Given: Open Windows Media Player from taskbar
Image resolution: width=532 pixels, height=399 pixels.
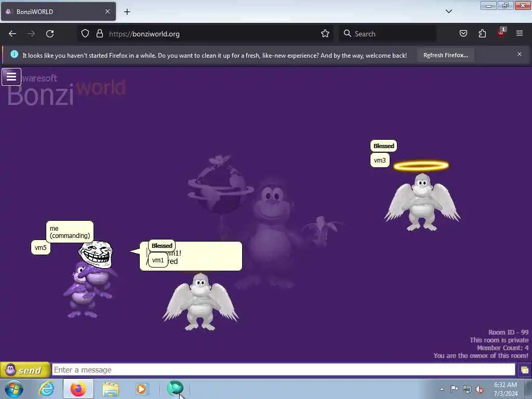Looking at the screenshot, I should point(141,389).
